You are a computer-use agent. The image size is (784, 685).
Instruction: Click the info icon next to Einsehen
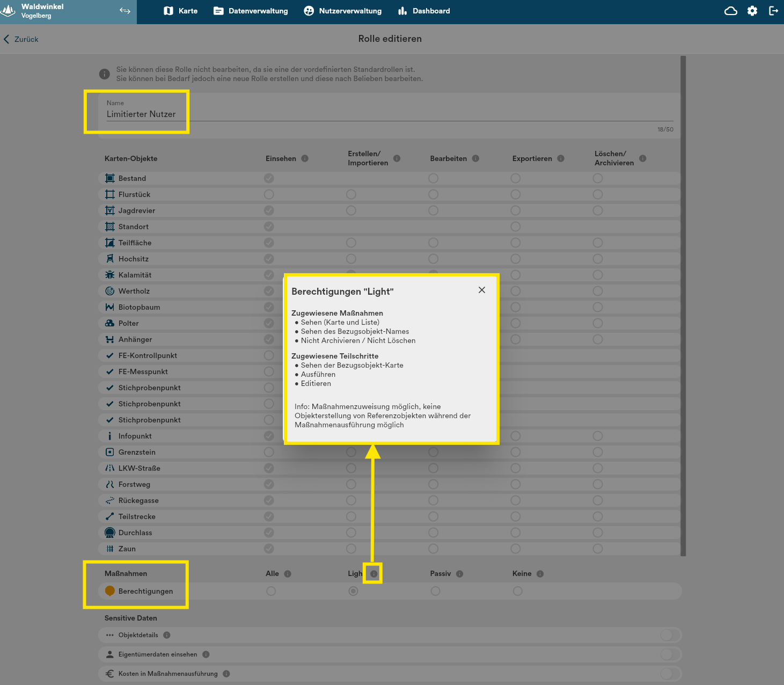click(305, 158)
